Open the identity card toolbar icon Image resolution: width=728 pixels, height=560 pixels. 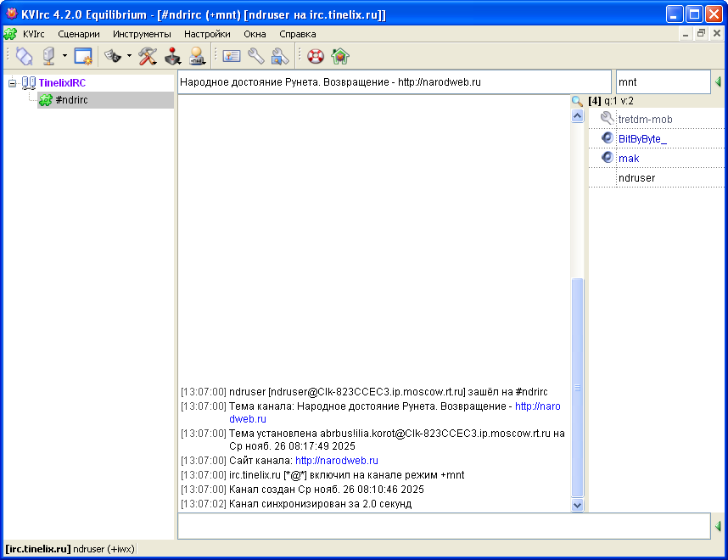(232, 57)
